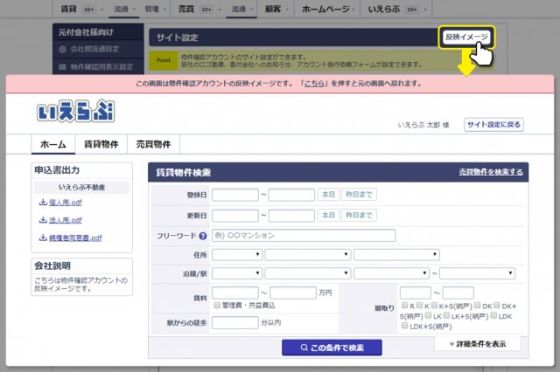Open the 連帯保証書.pdf link
Screen dimensions: 560x372
(76, 237)
